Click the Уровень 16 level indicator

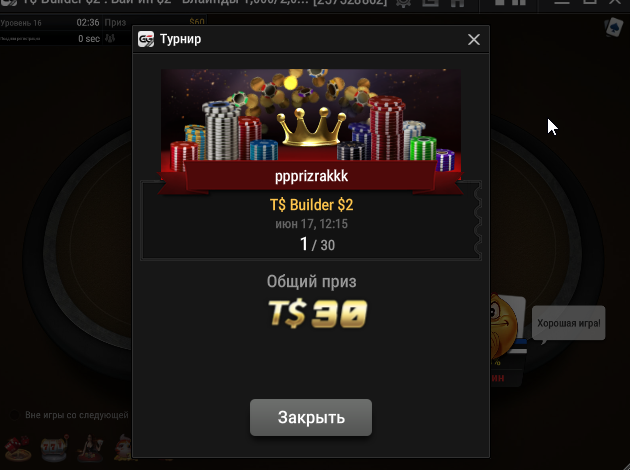[21, 23]
